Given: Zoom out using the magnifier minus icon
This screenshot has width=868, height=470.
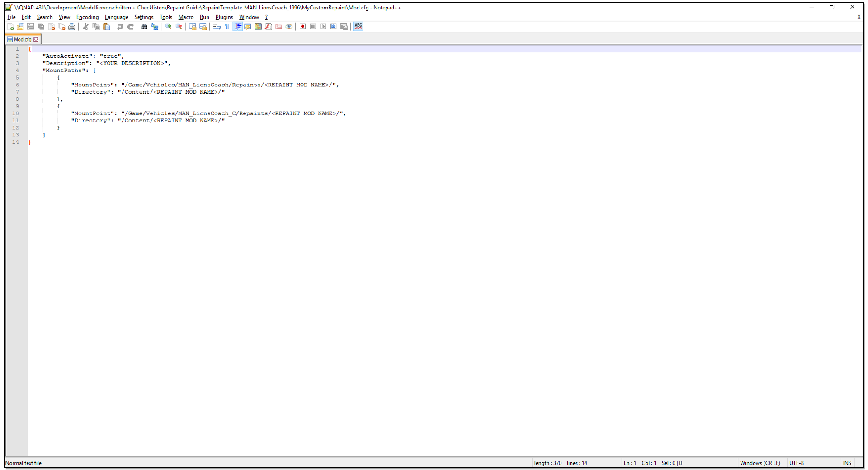Looking at the screenshot, I should point(179,27).
